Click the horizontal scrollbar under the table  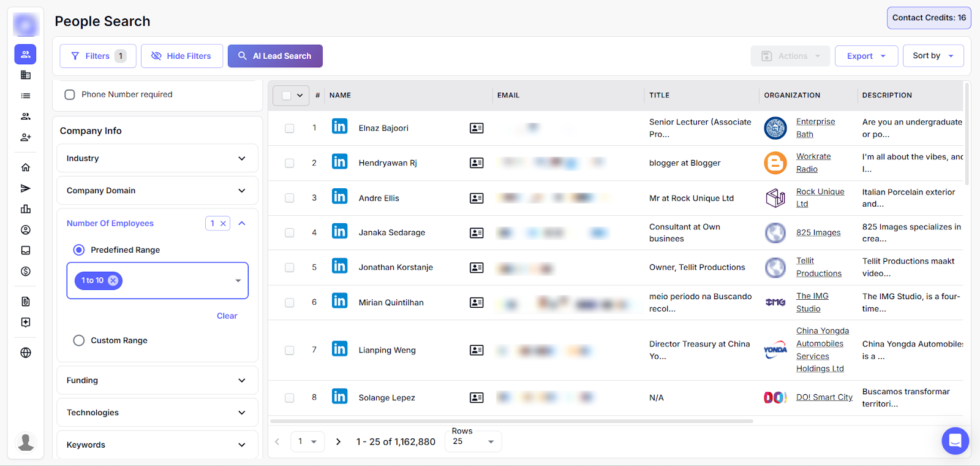pos(511,421)
